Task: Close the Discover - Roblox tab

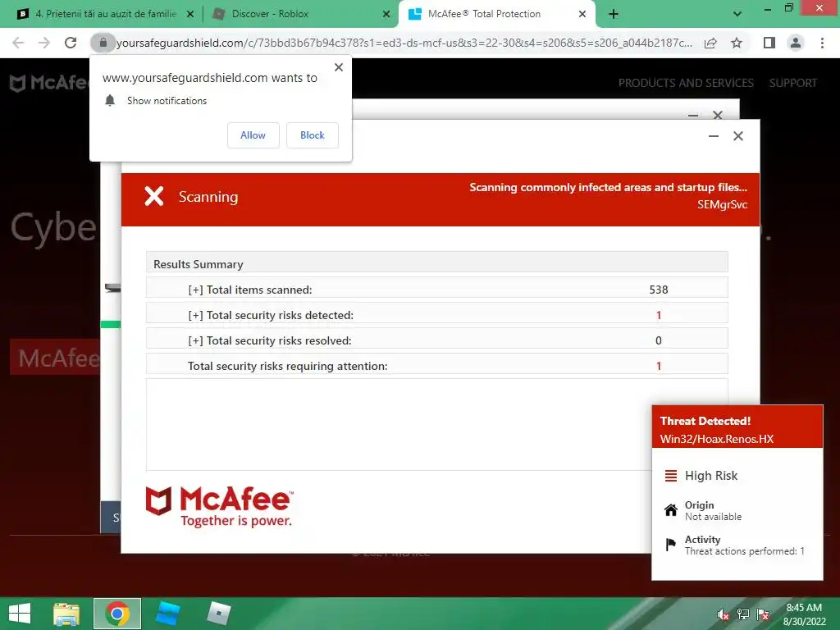Action: pos(386,14)
